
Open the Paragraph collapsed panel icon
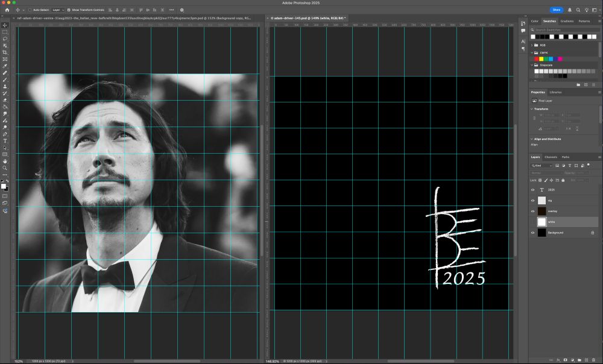(x=523, y=49)
